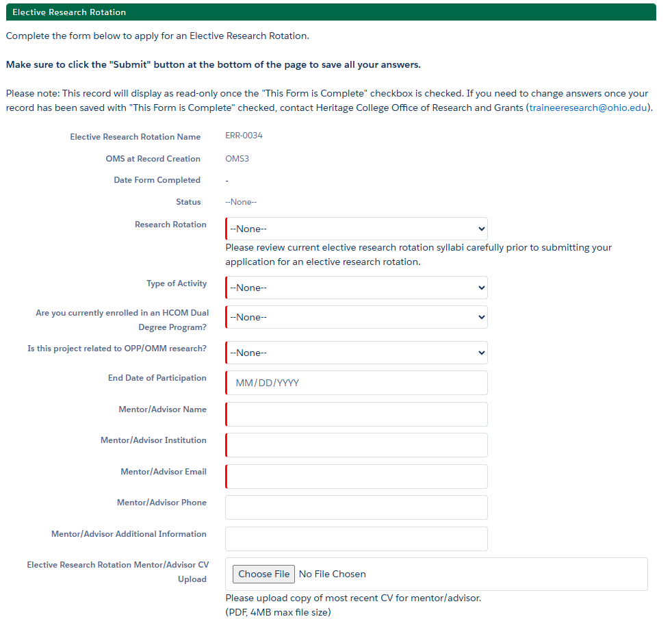Click the green Elective Research Rotation header
Viewport: 672px width, 619px height.
[328, 12]
